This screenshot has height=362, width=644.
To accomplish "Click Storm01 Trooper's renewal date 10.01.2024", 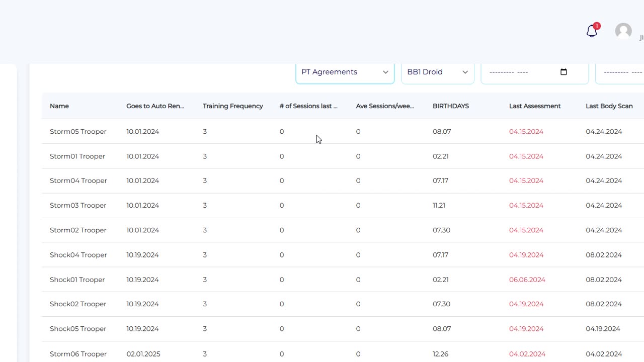I will click(x=142, y=156).
